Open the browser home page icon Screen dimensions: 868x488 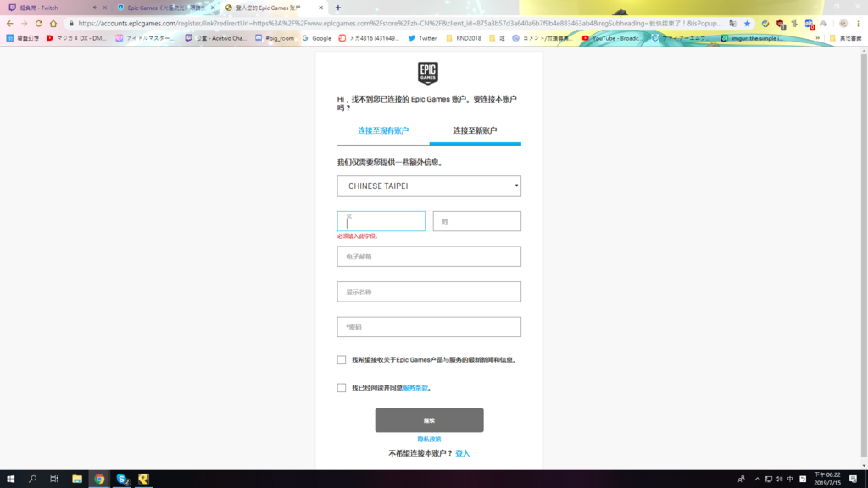click(x=53, y=24)
